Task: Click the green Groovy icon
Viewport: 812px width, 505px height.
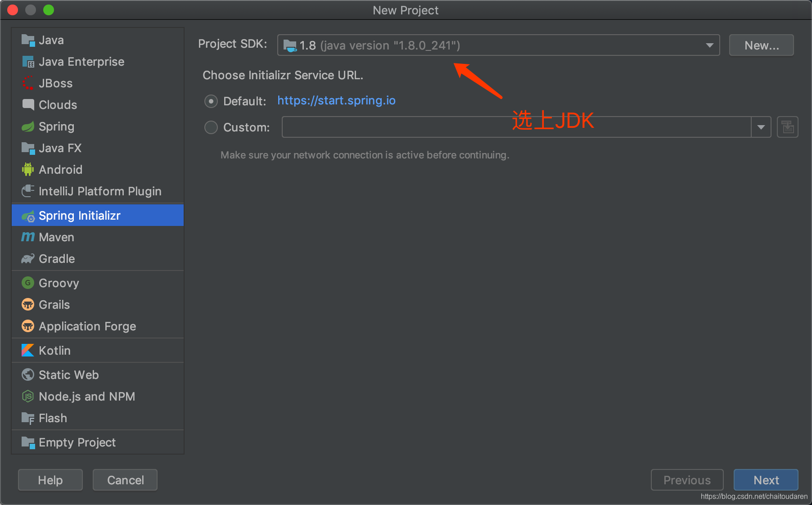Action: click(28, 283)
